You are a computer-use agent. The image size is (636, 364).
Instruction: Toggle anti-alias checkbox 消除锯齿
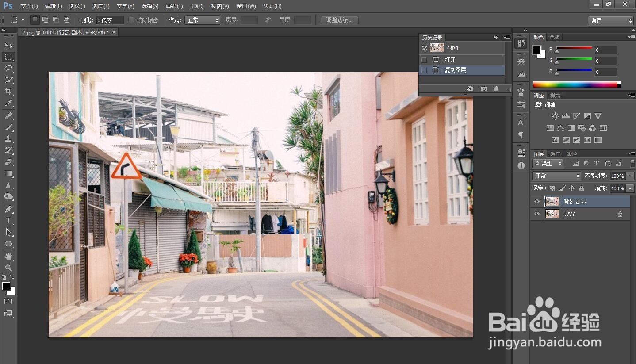(131, 20)
